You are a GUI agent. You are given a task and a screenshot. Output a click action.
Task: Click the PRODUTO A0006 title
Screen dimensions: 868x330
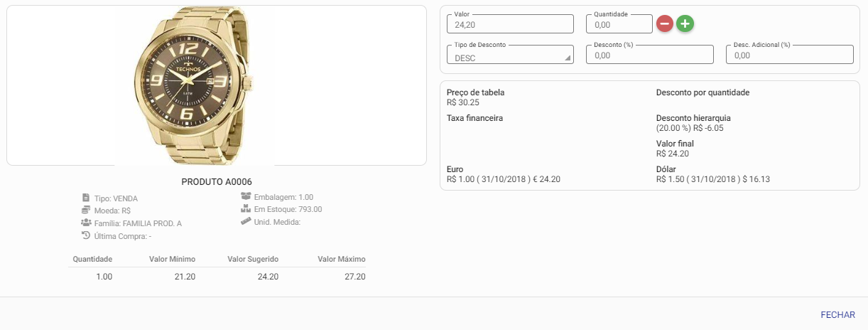pyautogui.click(x=217, y=182)
